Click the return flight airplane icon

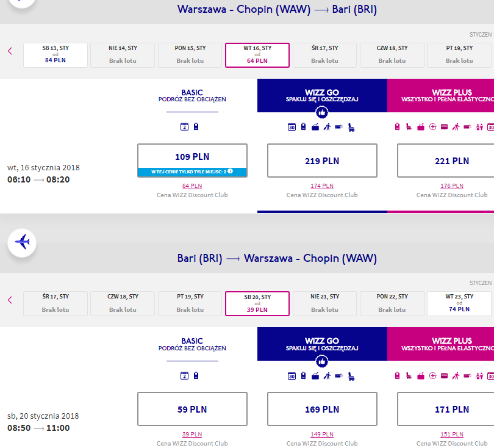(x=22, y=243)
